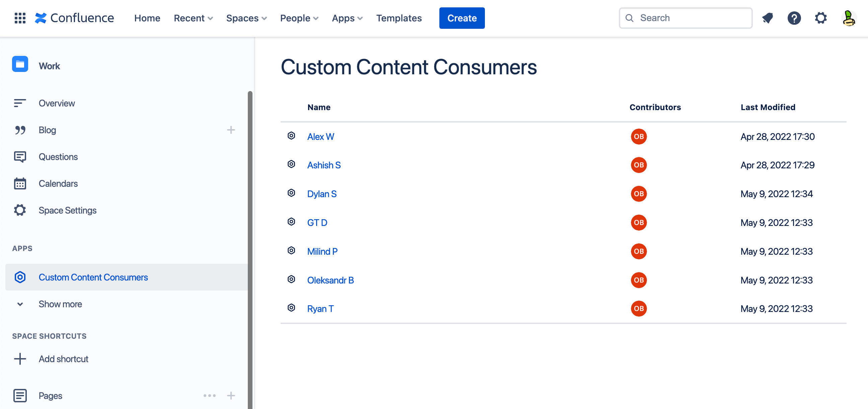Open the OB contributor avatar beside Alex W

tap(639, 137)
